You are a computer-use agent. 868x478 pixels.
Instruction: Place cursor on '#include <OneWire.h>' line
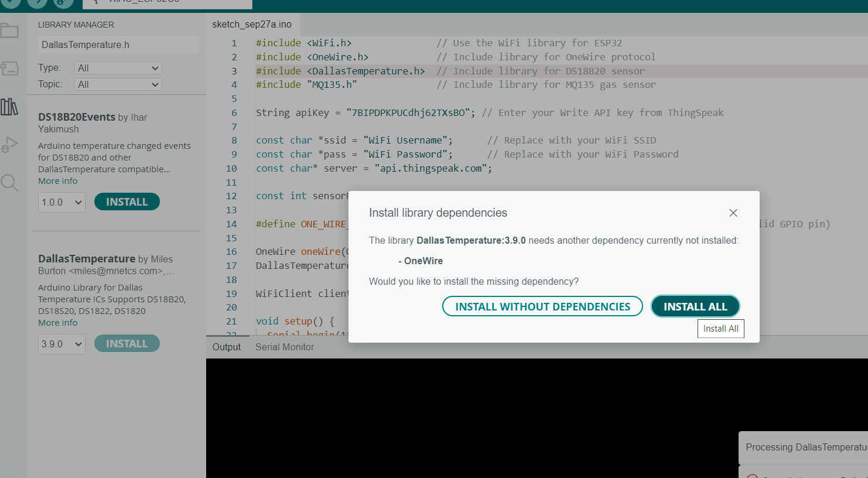pyautogui.click(x=312, y=57)
